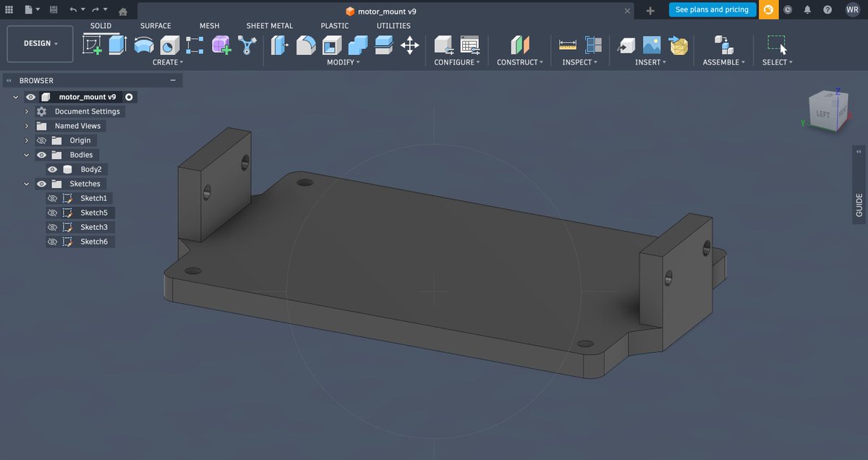Show Sketch3 via its eye icon
The height and width of the screenshot is (460, 868).
52,227
